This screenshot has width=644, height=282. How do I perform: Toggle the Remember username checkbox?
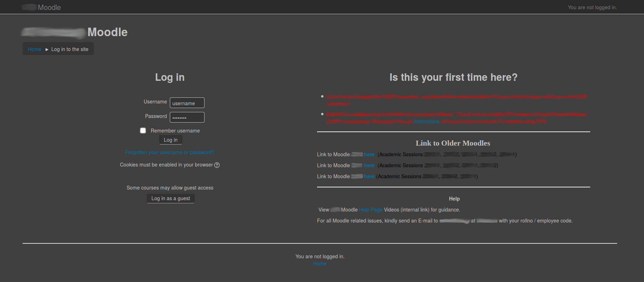point(143,130)
